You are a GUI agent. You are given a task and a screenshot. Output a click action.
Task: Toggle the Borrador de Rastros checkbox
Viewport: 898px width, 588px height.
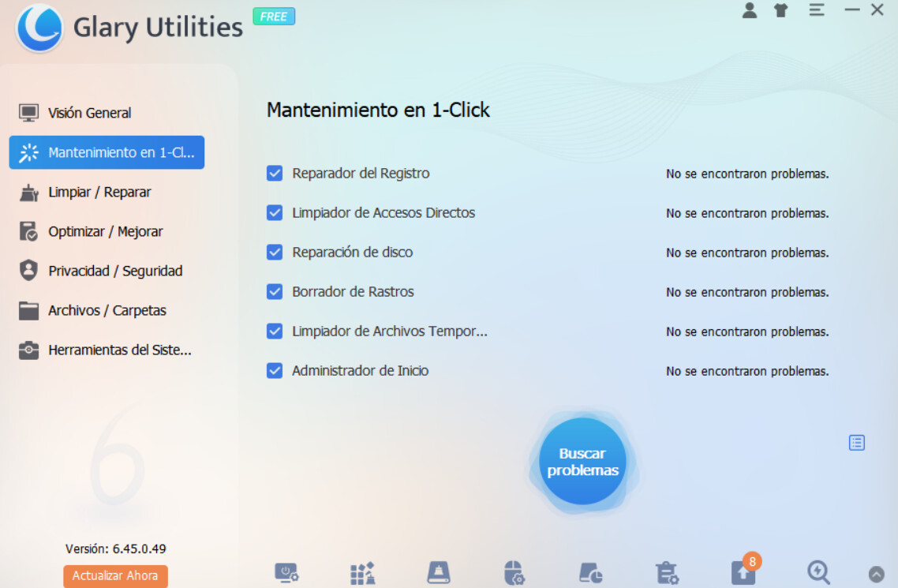click(275, 291)
